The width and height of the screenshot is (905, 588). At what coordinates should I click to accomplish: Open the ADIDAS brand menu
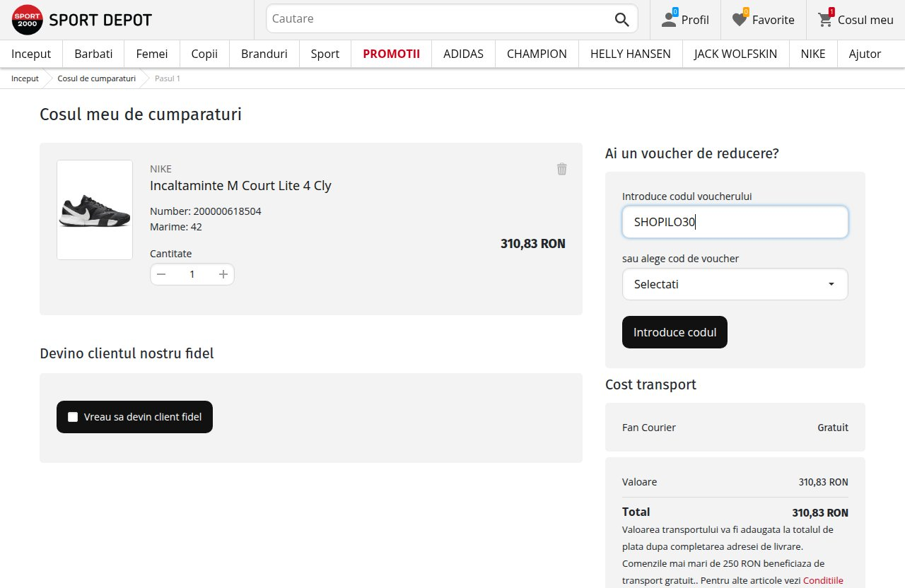(x=463, y=54)
